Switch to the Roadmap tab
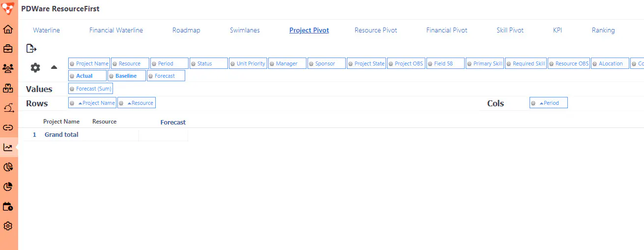 pyautogui.click(x=186, y=30)
